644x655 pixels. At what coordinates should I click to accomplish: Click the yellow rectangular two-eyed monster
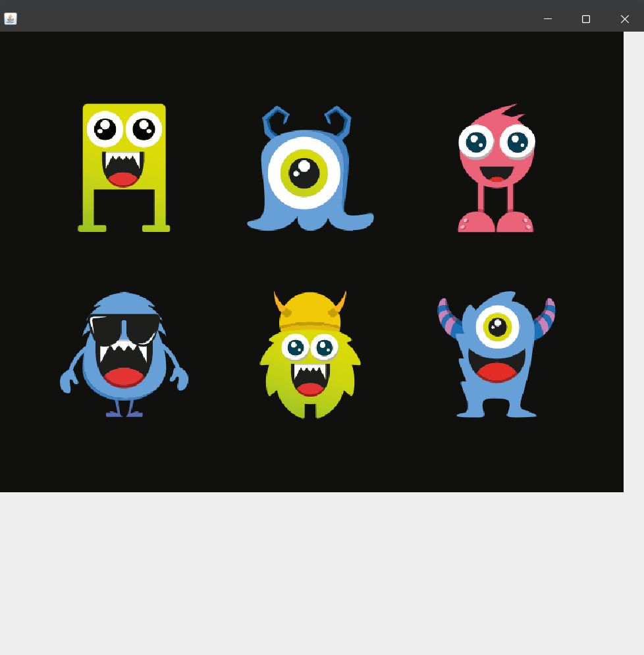tap(124, 167)
